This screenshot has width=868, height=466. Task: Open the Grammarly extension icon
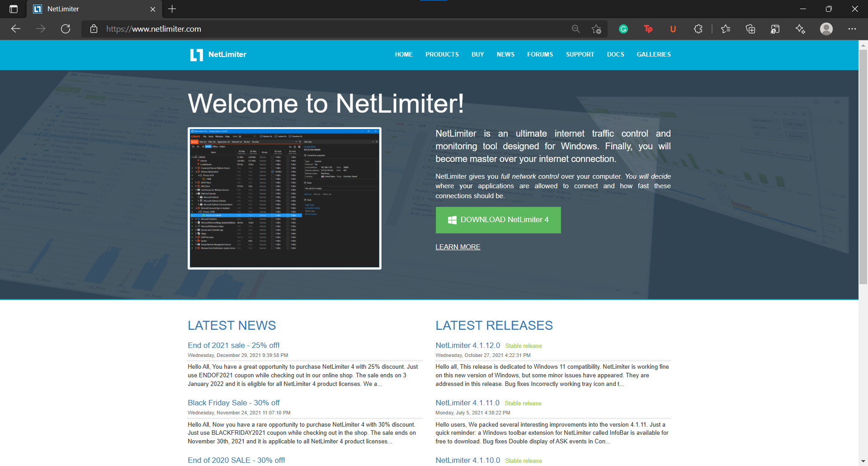pos(623,29)
